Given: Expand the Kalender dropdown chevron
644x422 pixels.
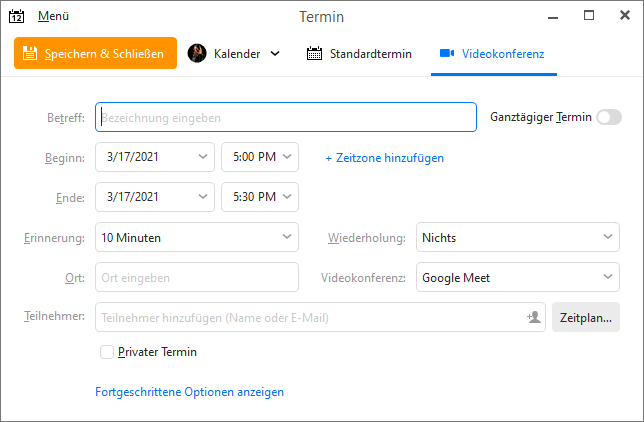Looking at the screenshot, I should [x=275, y=53].
